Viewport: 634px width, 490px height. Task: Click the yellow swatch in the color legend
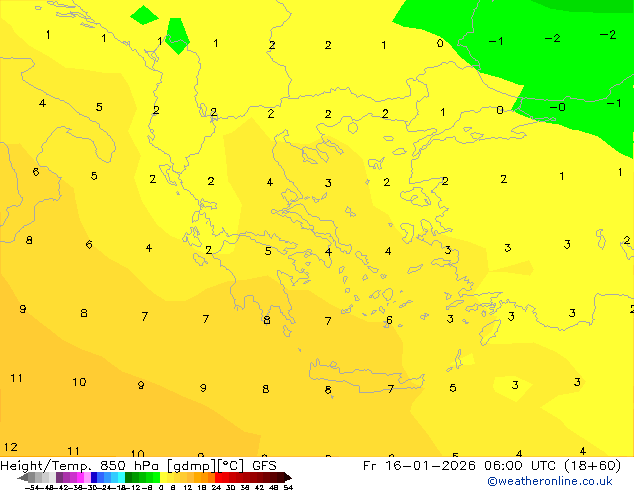click(x=163, y=477)
